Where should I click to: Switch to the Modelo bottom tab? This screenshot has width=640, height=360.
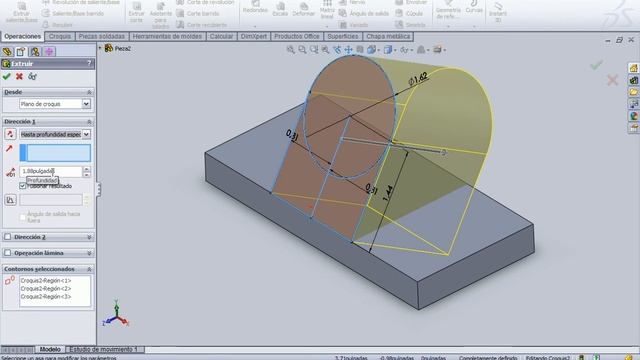[x=50, y=349]
